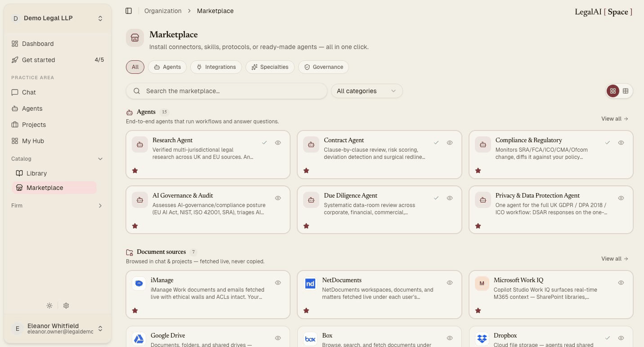
Task: View all Agents link
Action: [615, 119]
